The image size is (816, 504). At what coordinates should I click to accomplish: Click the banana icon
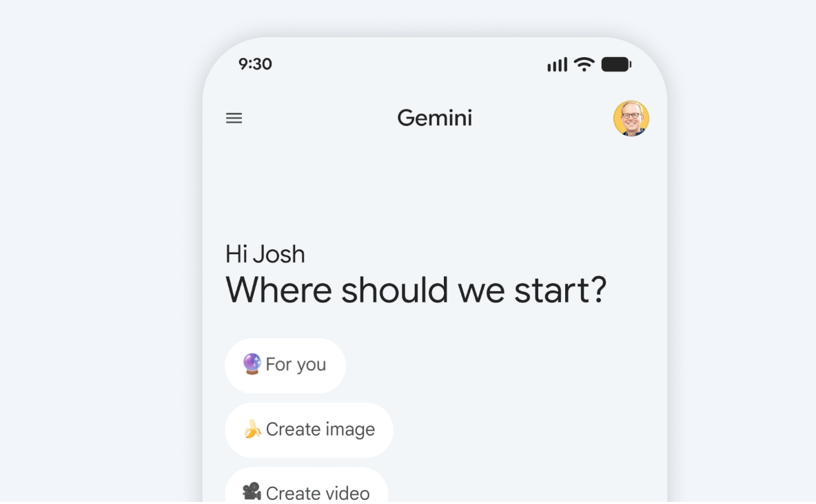[252, 429]
